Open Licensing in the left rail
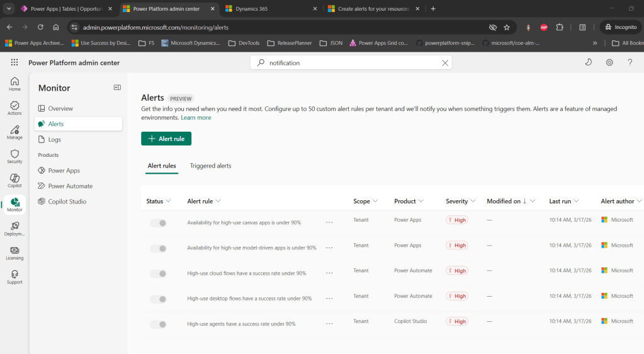The image size is (644, 354). 14,253
